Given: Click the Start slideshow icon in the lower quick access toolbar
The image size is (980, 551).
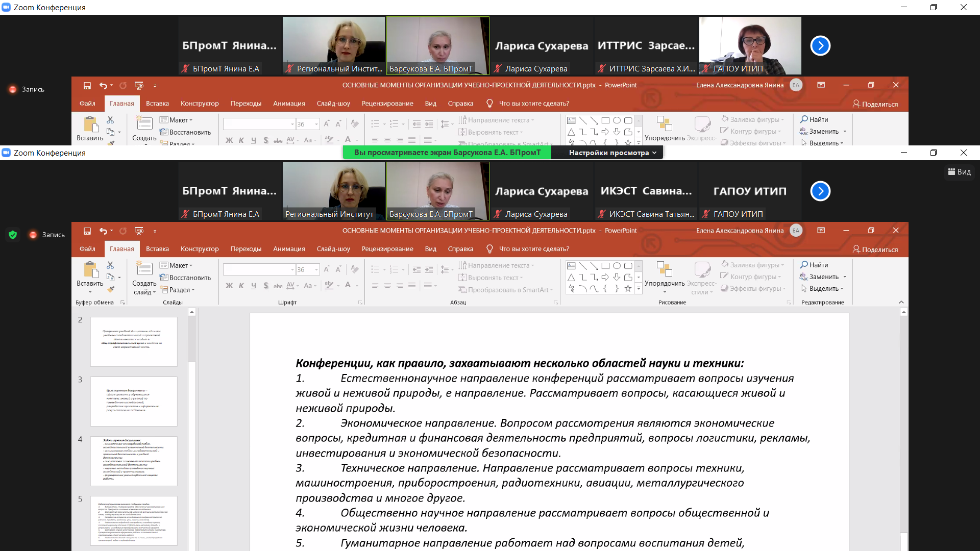Looking at the screenshot, I should tap(139, 231).
